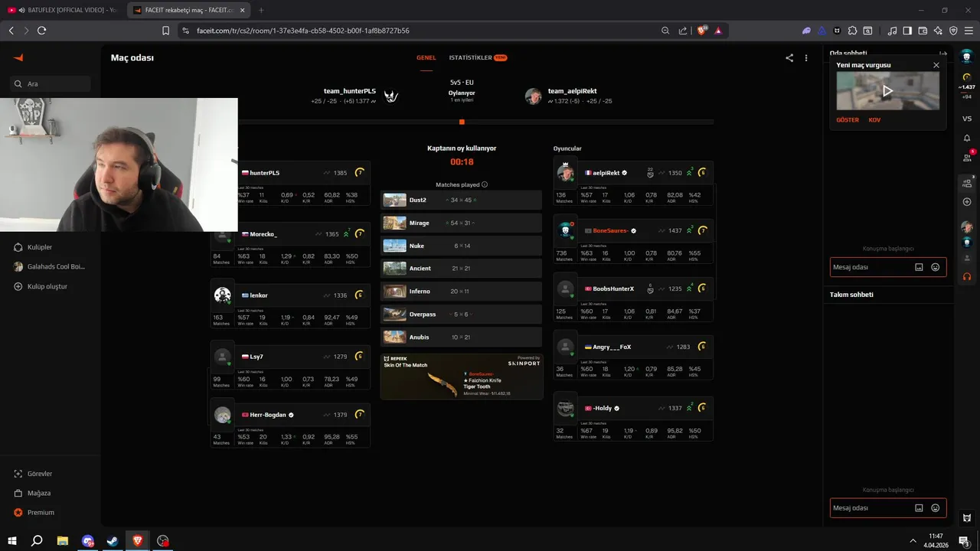Reload the page in browser toolbar
The width and height of the screenshot is (980, 551).
pyautogui.click(x=41, y=31)
